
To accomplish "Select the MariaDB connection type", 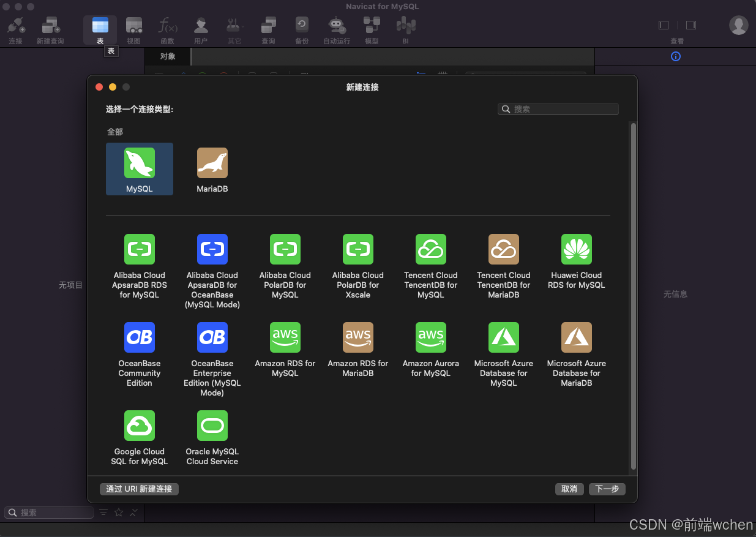I will (212, 169).
